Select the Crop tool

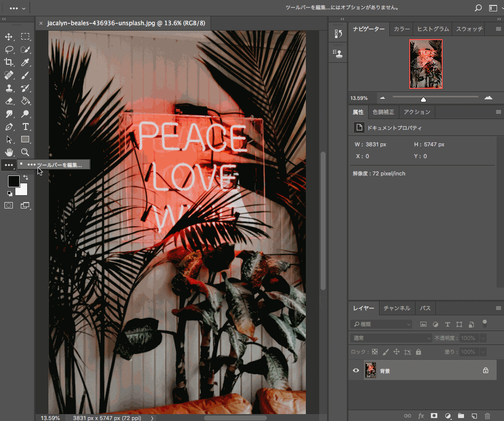[9, 62]
